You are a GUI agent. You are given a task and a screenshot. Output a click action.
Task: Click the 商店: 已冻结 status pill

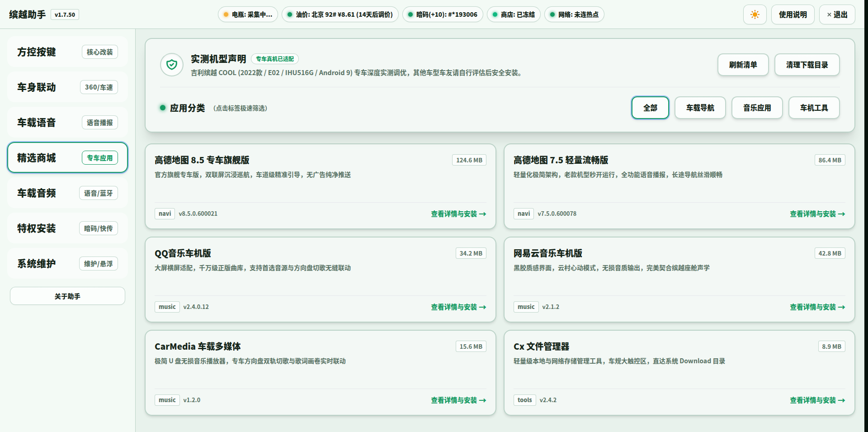tap(514, 14)
